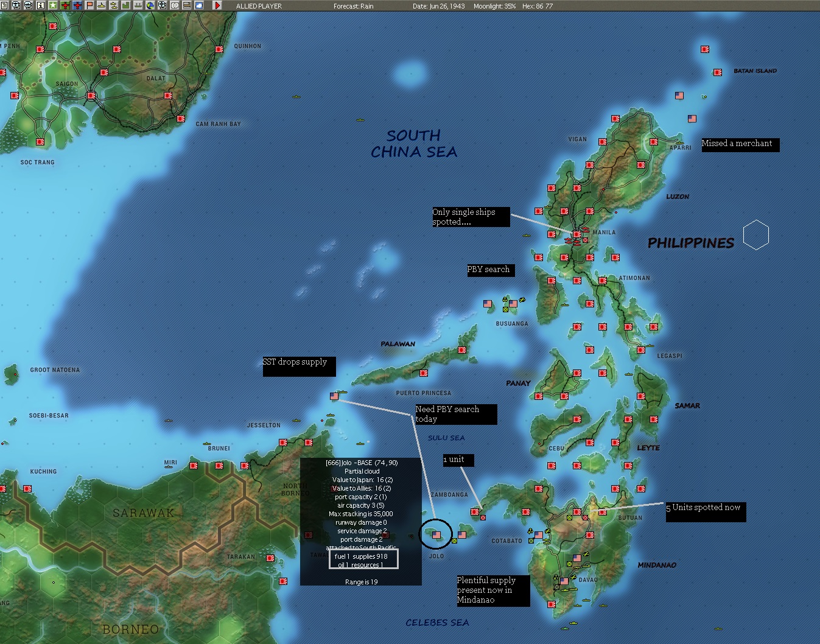
Task: Select the Japanese flag base at Zamboanga
Action: 475,512
